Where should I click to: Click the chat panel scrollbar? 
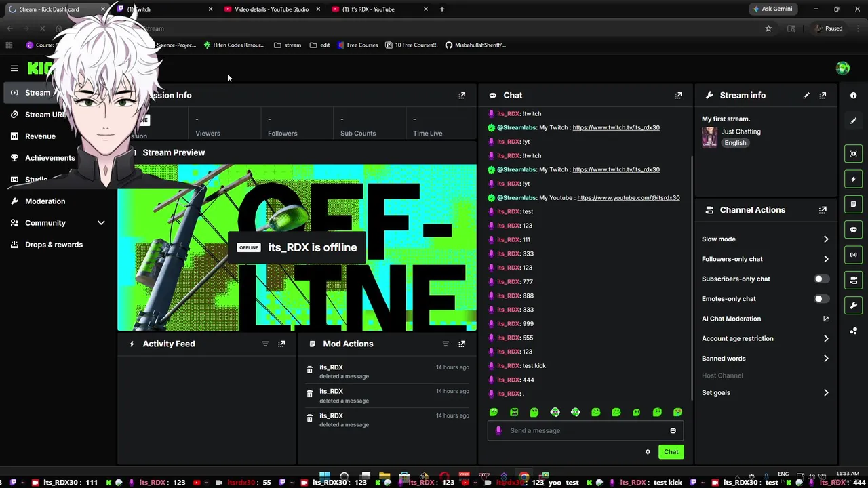pos(691,278)
